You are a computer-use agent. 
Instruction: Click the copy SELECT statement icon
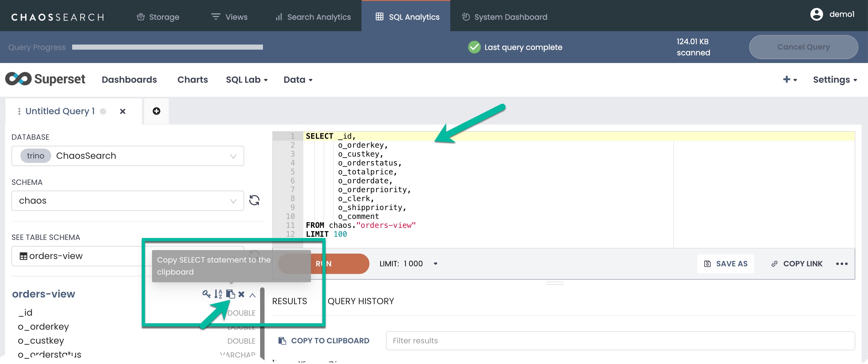[230, 294]
